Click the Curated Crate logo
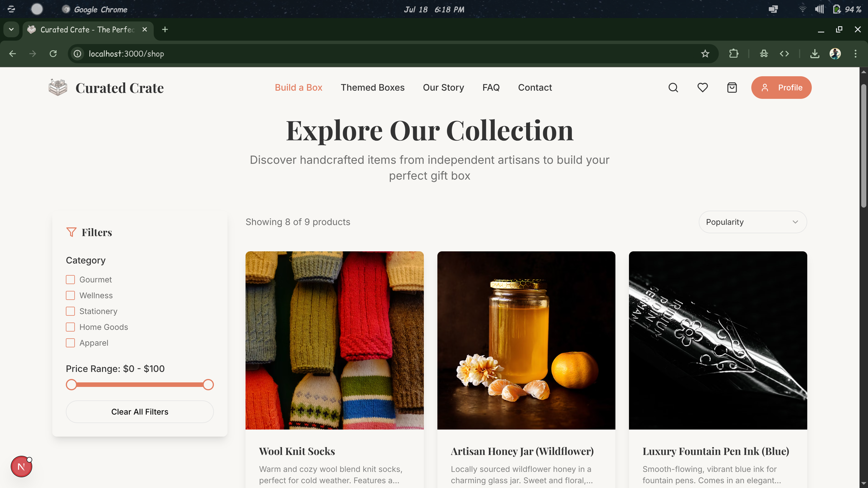The image size is (868, 488). [107, 87]
